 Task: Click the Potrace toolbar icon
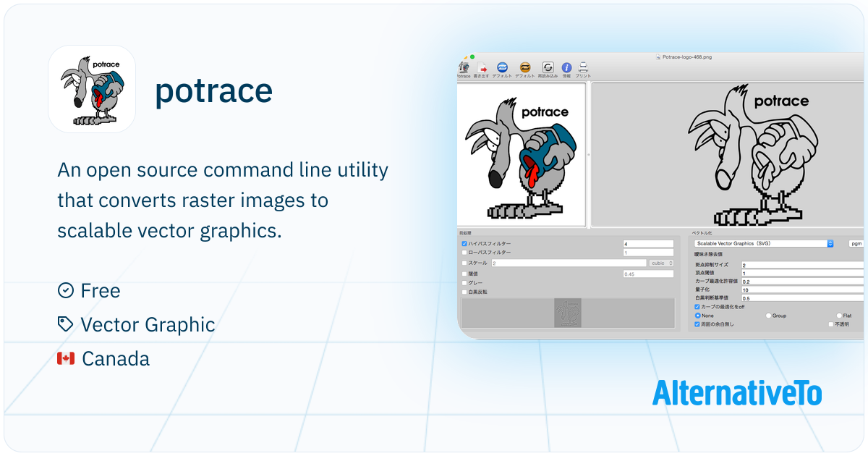coord(463,67)
